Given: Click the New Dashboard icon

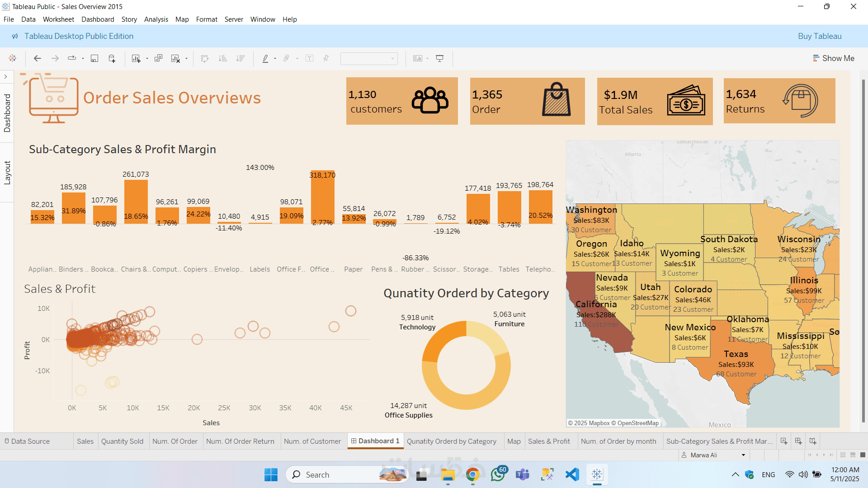Looking at the screenshot, I should tap(798, 441).
